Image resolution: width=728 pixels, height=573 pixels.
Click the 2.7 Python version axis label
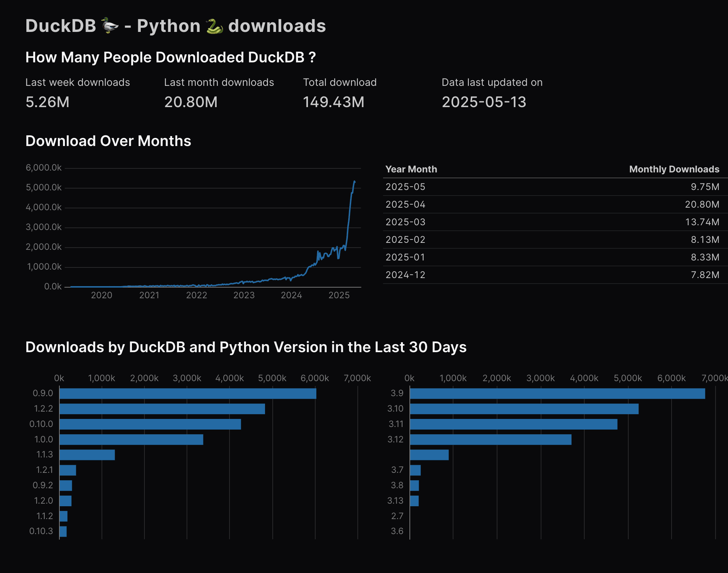click(397, 516)
